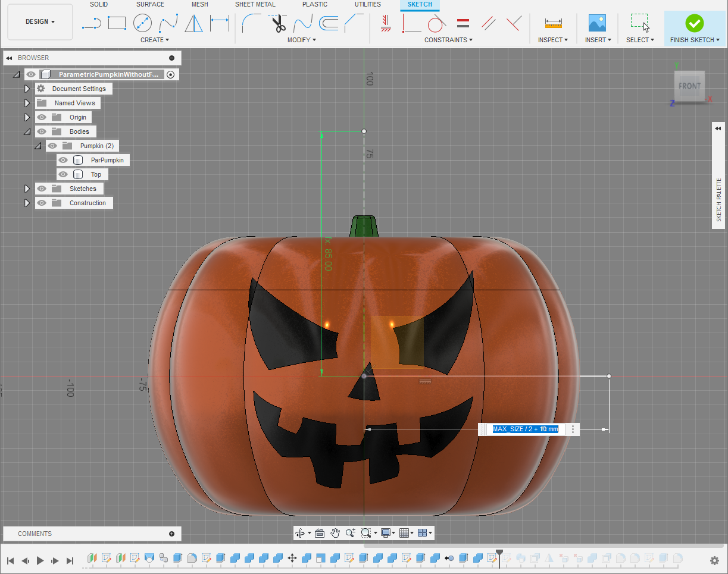Select the Line sketch tool
The width and height of the screenshot is (728, 574).
pos(91,23)
